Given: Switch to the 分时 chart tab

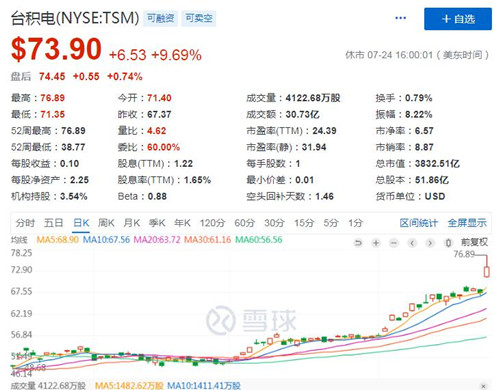Looking at the screenshot, I should [25, 223].
